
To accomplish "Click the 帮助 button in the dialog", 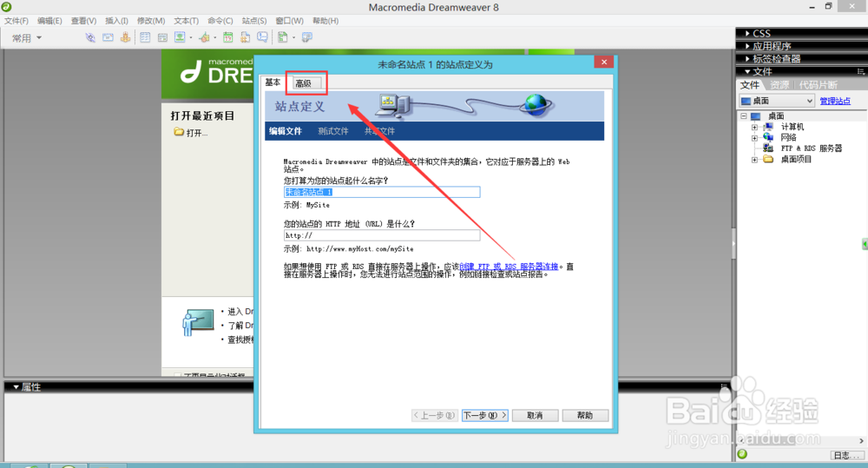I will coord(585,415).
